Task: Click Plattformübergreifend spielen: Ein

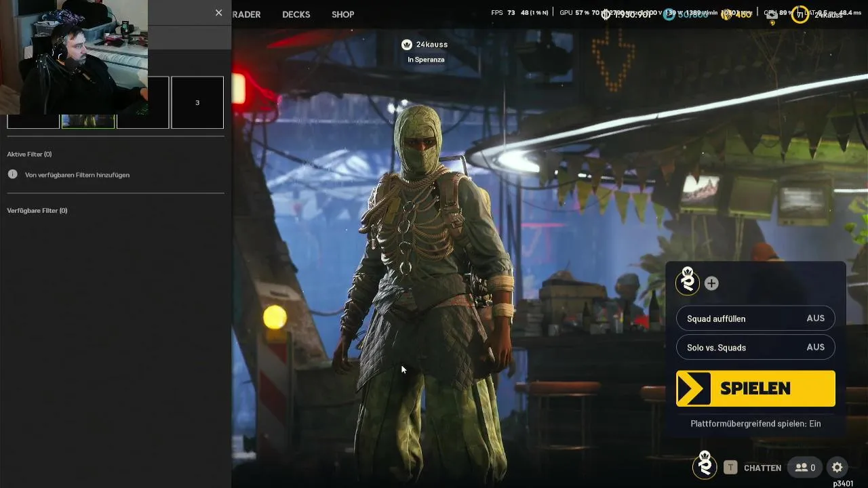Action: coord(755,424)
